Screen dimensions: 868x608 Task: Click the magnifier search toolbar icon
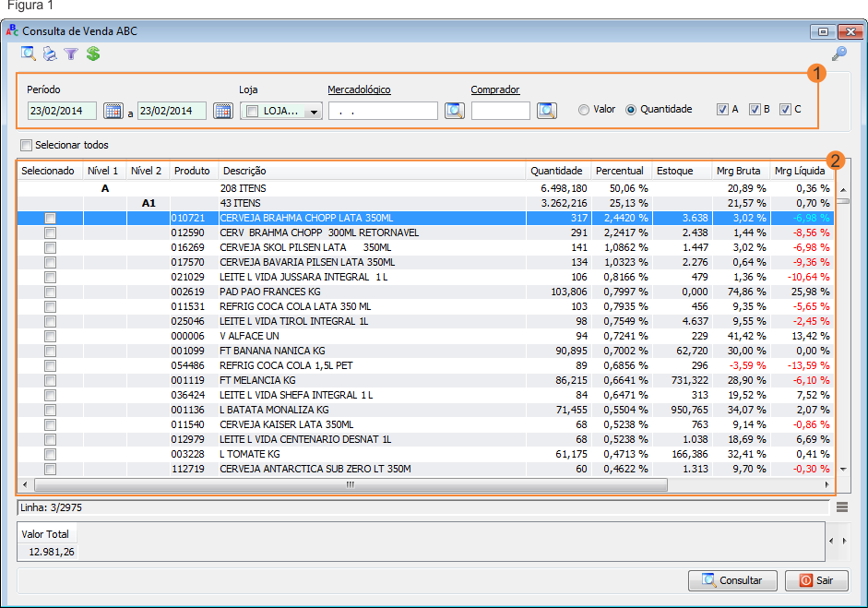click(x=29, y=54)
